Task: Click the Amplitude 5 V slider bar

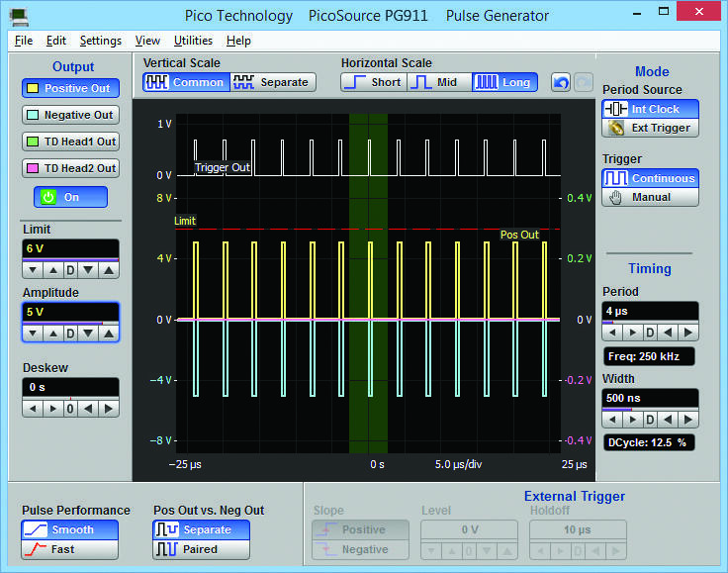Action: 70,322
